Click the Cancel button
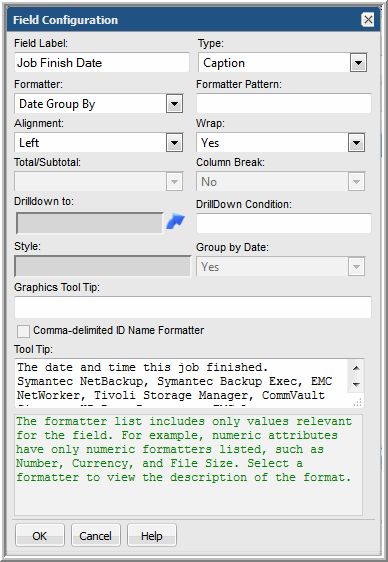 [96, 536]
